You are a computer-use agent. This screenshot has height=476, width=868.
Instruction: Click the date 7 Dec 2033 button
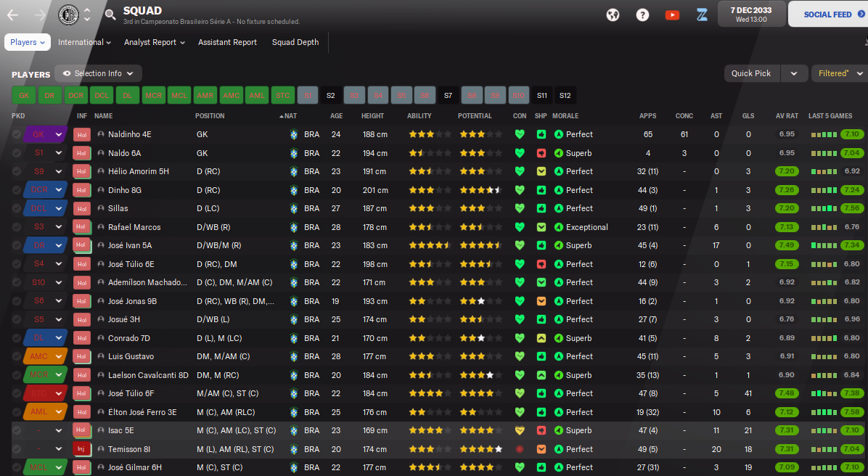click(x=751, y=15)
